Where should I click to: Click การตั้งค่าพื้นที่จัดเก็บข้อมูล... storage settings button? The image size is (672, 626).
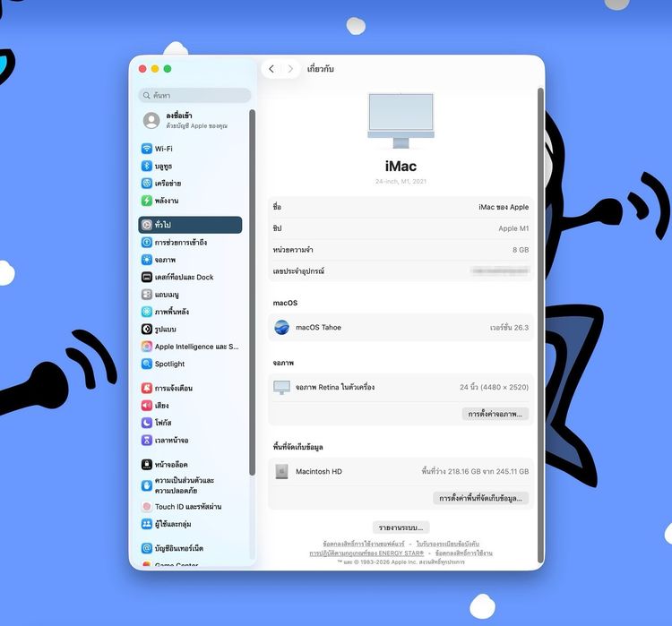coord(480,498)
